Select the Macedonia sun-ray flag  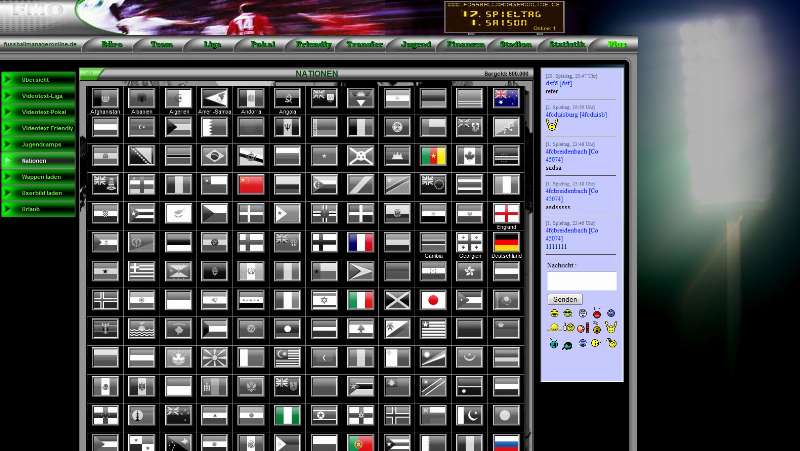(214, 358)
